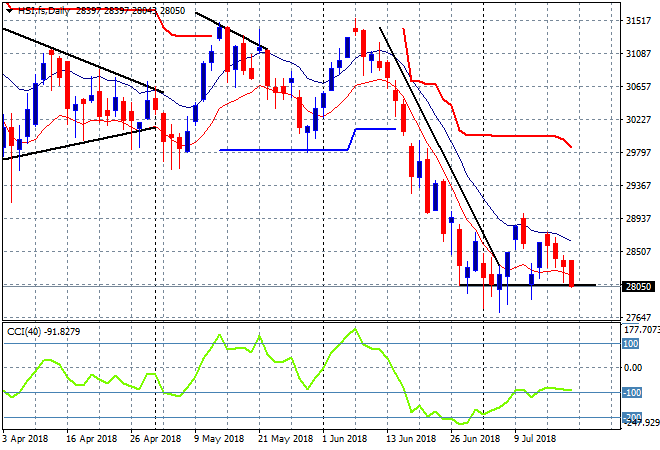Click the 29797 price axis label
The image size is (660, 450).
pos(639,152)
